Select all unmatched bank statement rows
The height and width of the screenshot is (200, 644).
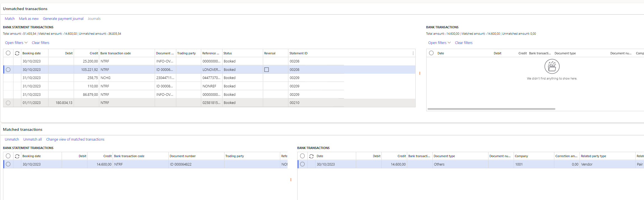click(8, 53)
